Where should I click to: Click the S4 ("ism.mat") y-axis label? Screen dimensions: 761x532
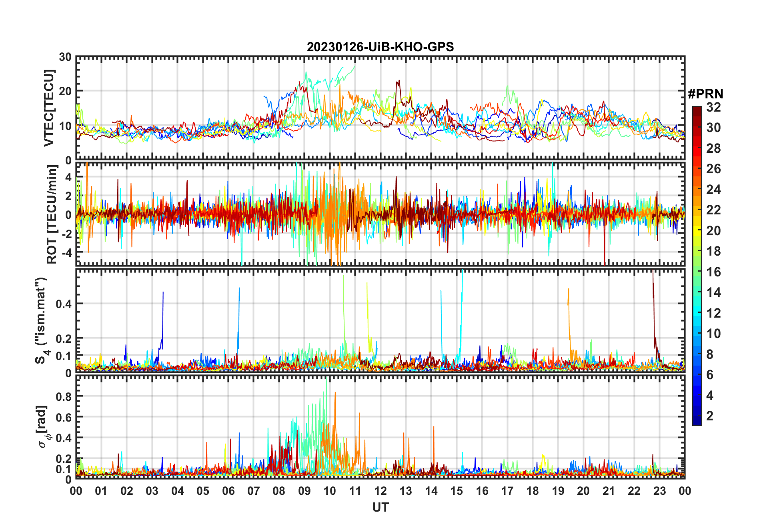(42, 320)
